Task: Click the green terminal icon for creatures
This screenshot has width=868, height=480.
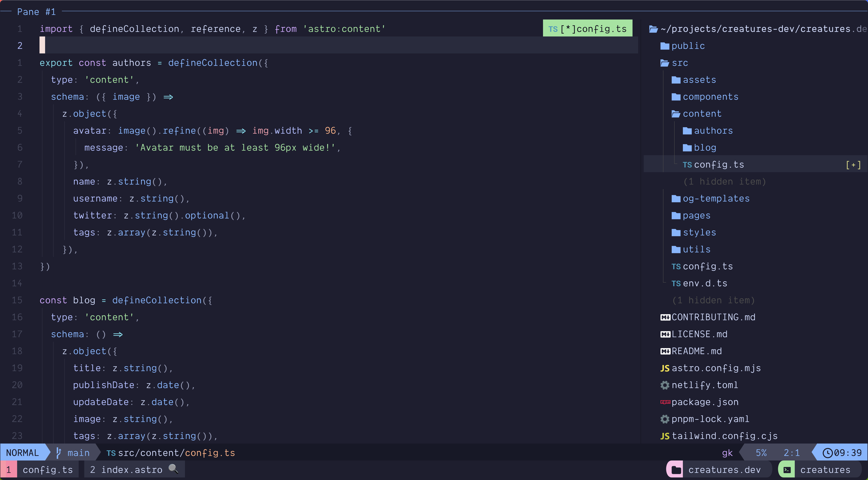Action: [787, 470]
